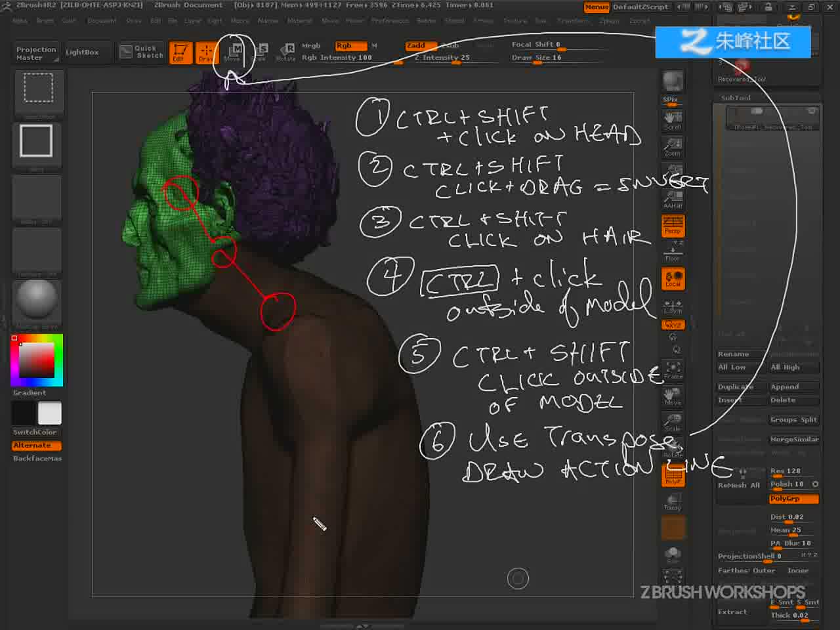Select the Rotate transpose icon
The image size is (840, 630).
(286, 52)
